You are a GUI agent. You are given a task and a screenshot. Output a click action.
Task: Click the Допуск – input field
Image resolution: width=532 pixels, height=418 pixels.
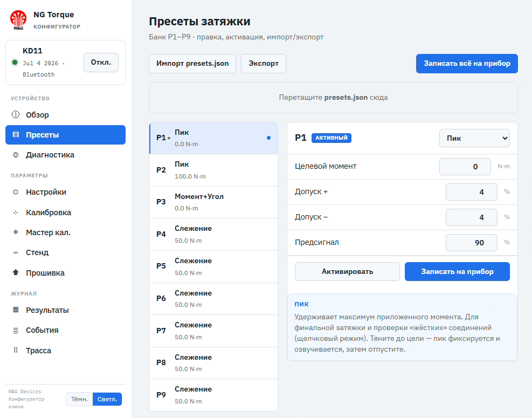[472, 217]
